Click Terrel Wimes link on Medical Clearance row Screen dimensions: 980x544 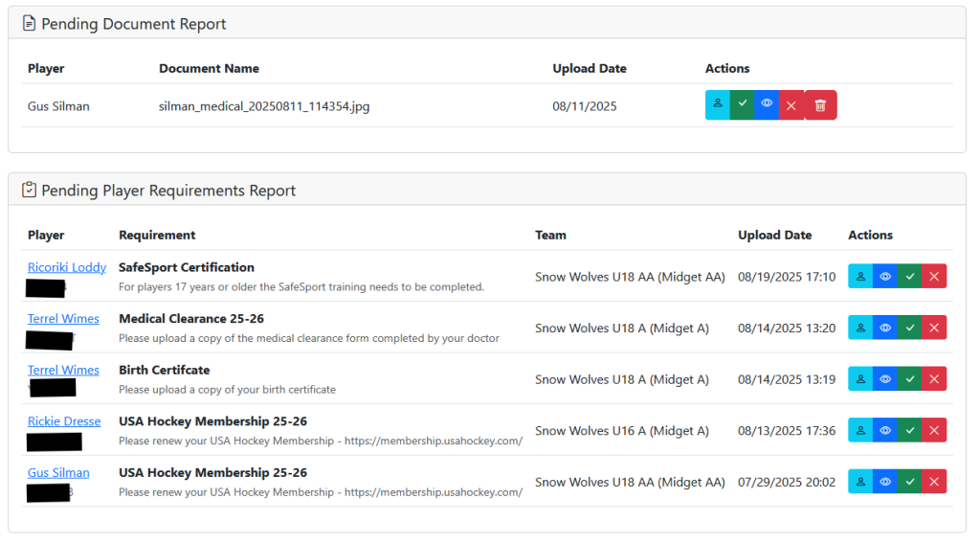click(63, 319)
